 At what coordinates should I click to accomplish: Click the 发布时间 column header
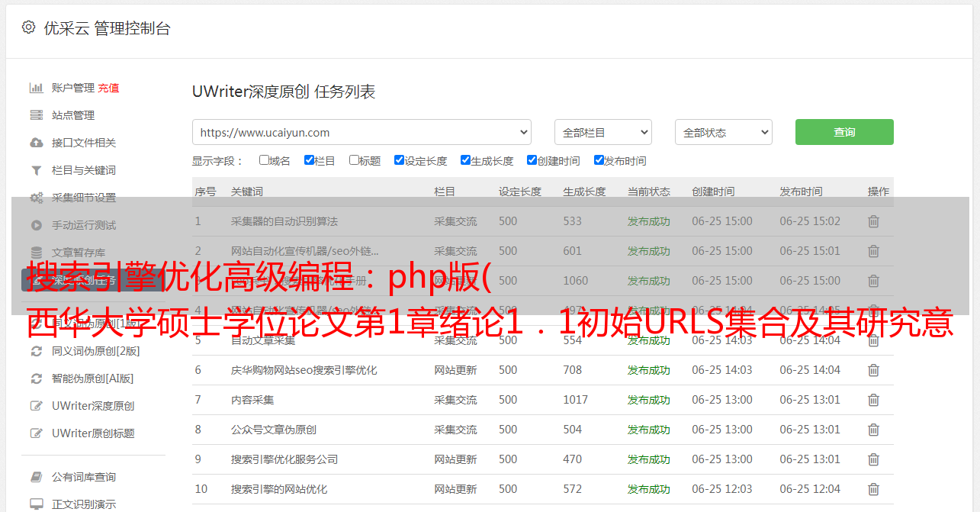coord(801,192)
